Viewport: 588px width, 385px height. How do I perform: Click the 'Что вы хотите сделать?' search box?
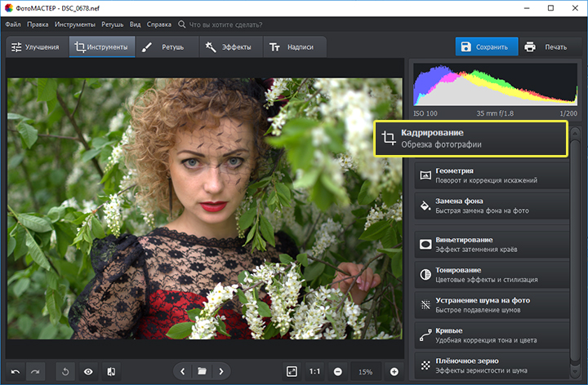[x=225, y=24]
